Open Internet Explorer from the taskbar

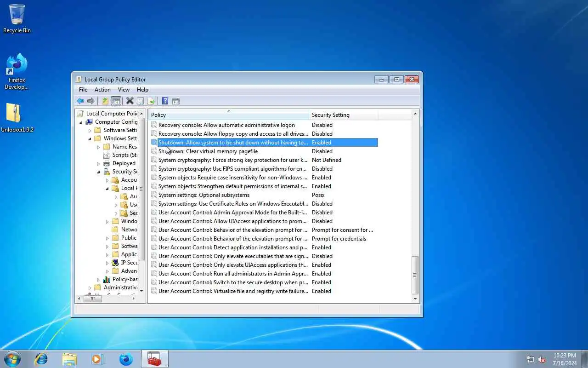pos(41,359)
